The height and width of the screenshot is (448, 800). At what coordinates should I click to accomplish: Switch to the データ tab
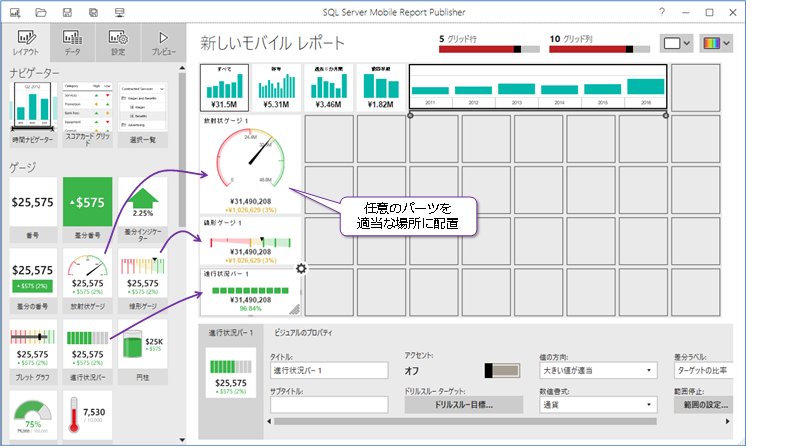coord(72,42)
